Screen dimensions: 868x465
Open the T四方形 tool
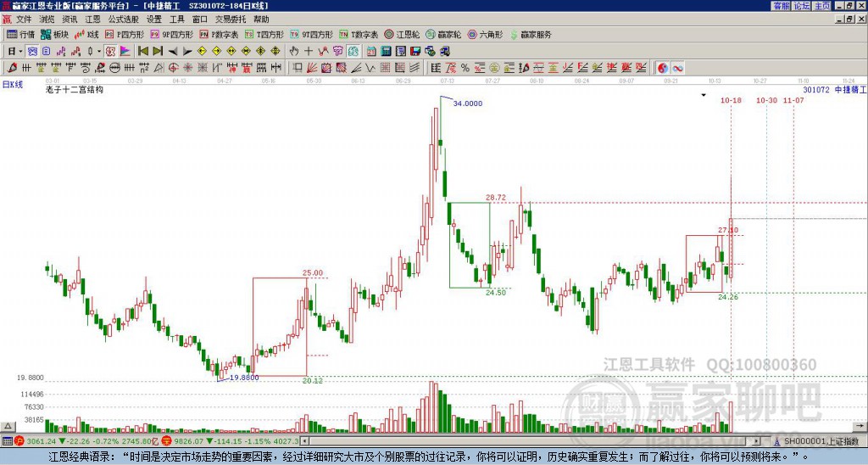(264, 34)
